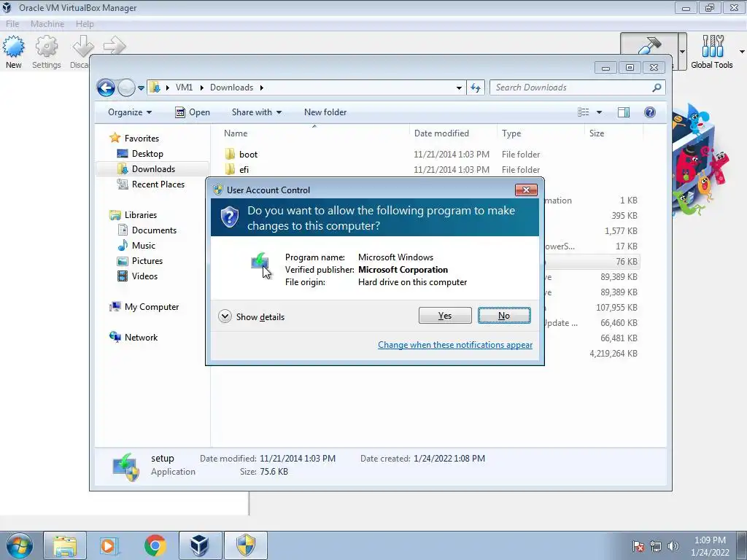The width and height of the screenshot is (747, 560).
Task: Toggle the preview pane icon
Action: click(624, 112)
